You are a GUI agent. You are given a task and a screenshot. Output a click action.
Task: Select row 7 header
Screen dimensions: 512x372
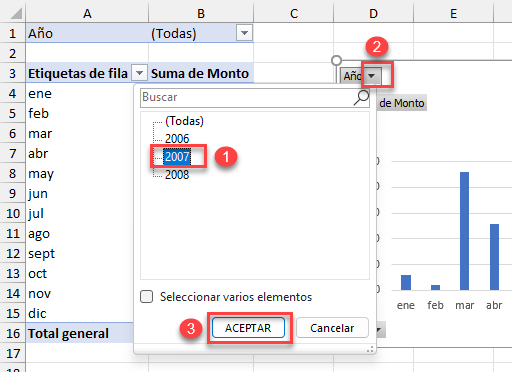(x=13, y=153)
